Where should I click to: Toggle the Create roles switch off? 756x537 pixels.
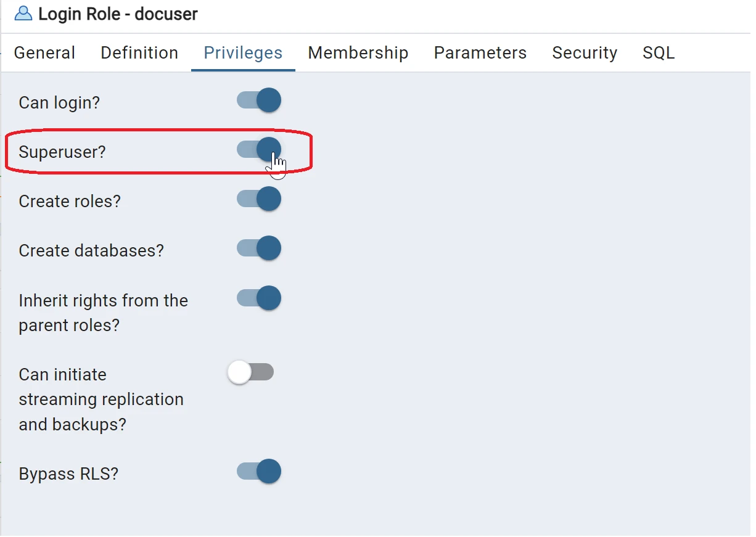259,199
